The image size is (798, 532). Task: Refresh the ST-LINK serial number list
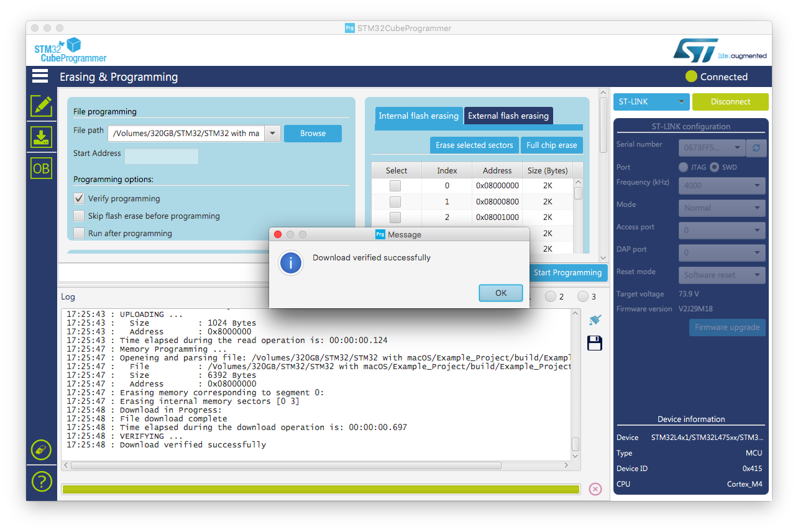756,148
